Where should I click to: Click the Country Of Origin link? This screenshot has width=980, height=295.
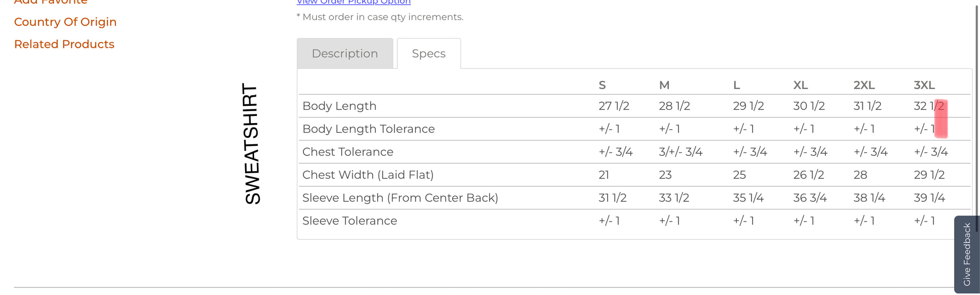tap(65, 22)
